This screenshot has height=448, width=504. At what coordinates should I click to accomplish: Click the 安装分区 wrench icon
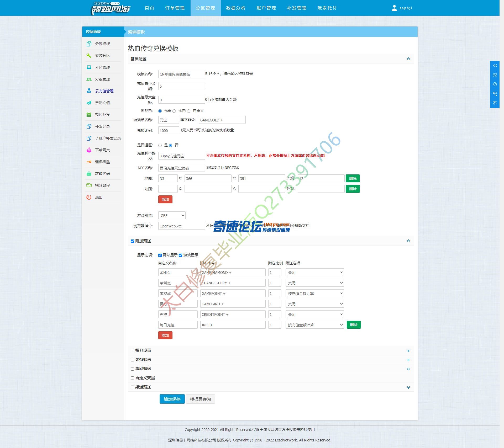tap(89, 56)
